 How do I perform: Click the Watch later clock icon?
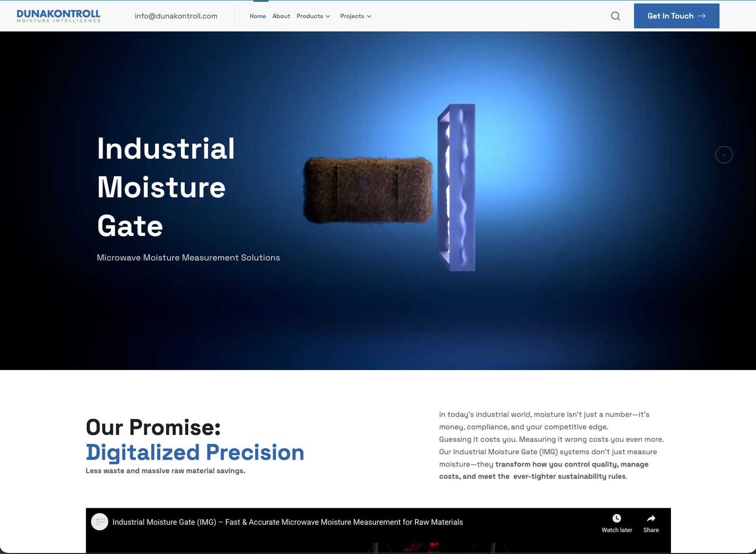point(617,519)
